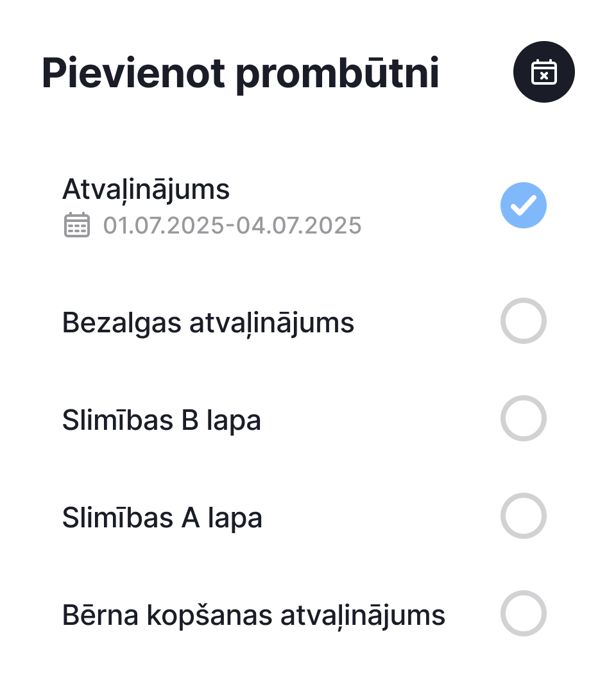Viewport: 616px width, 698px height.
Task: Click the small calendar icon beside the dates
Action: tap(77, 225)
